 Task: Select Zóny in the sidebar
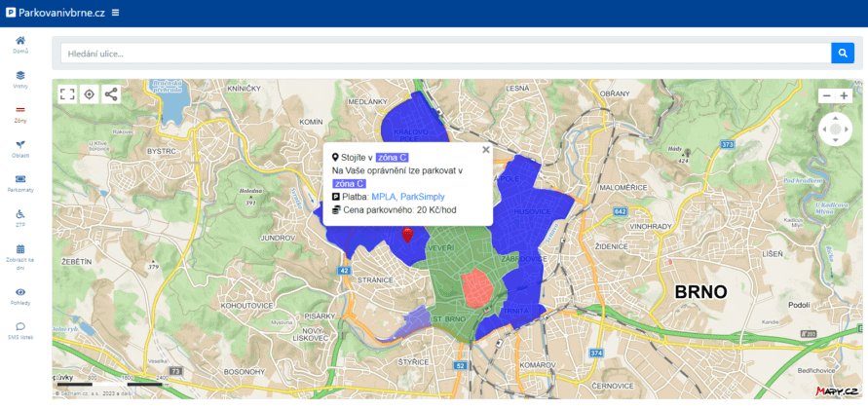point(20,114)
